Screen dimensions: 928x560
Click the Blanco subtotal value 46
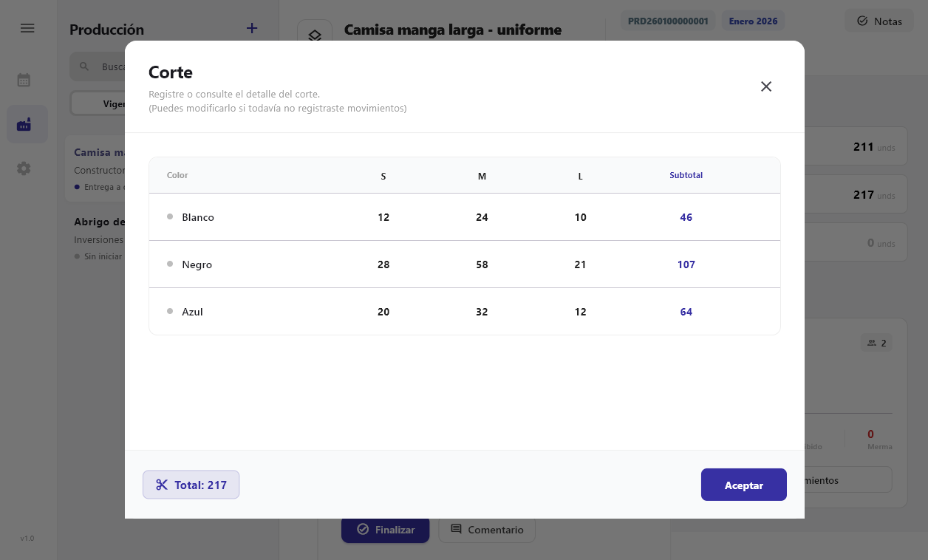tap(686, 217)
